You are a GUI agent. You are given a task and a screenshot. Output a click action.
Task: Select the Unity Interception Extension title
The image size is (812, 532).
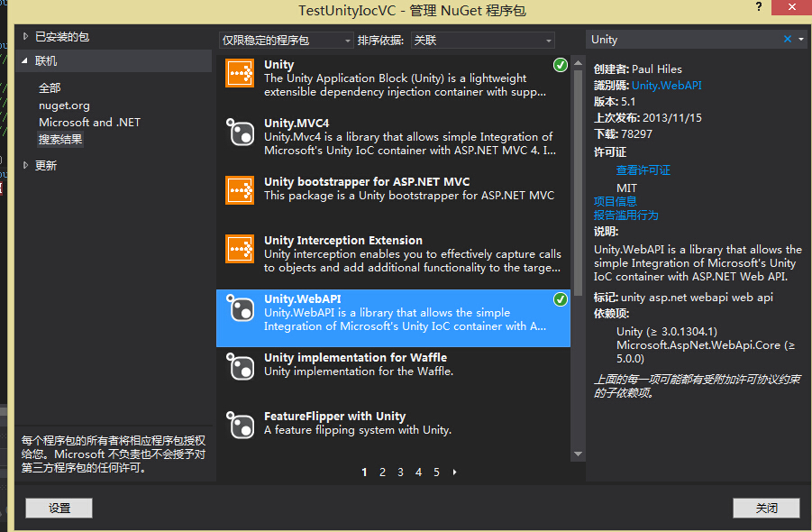point(343,241)
